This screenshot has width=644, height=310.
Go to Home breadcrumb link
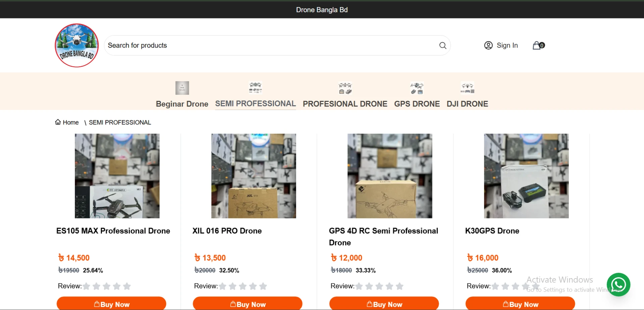71,122
